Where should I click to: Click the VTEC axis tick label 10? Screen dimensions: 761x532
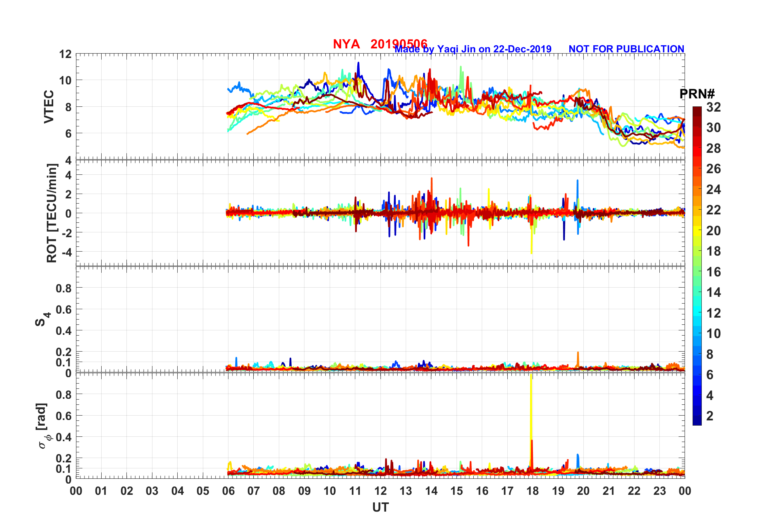pyautogui.click(x=66, y=80)
